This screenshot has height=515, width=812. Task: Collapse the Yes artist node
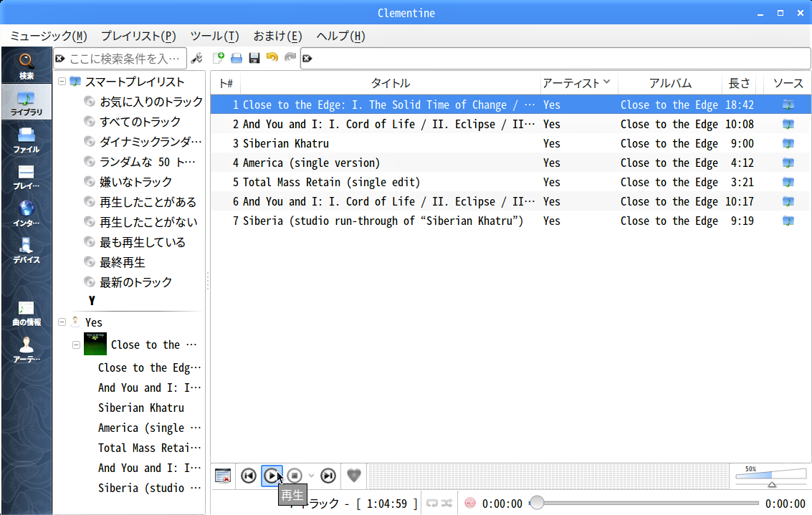click(62, 322)
